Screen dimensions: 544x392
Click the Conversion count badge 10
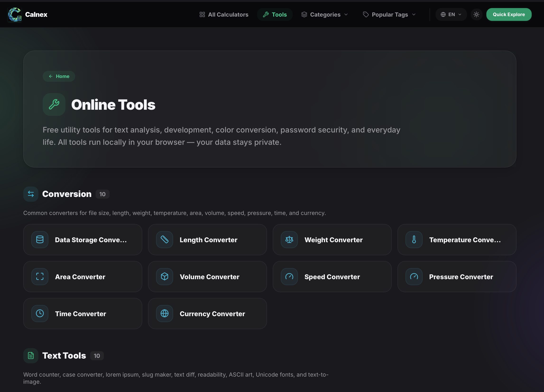(x=102, y=194)
